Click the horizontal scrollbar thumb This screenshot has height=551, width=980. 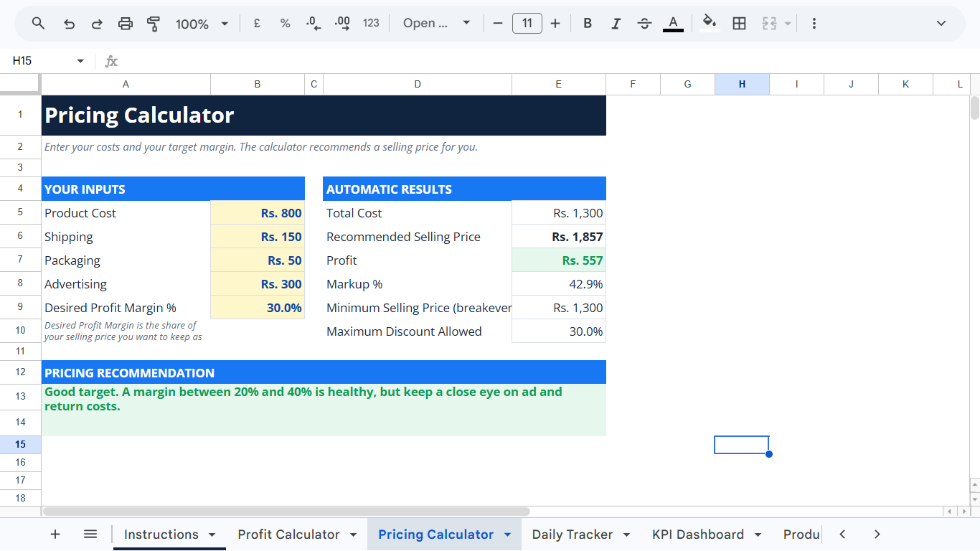286,512
